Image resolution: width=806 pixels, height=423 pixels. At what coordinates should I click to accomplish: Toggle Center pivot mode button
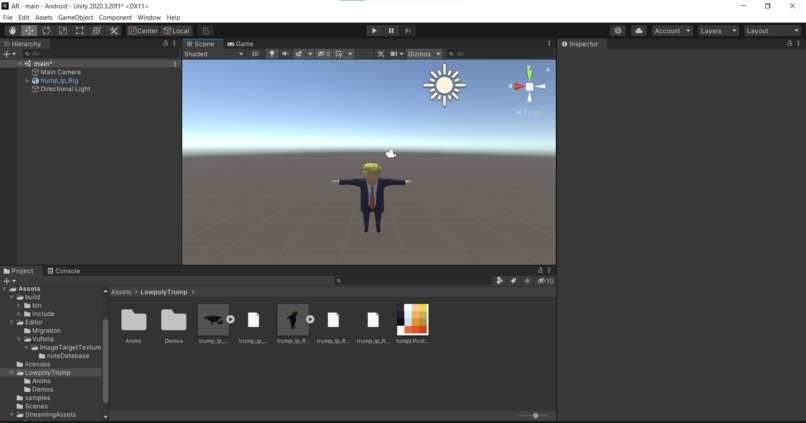[x=143, y=31]
